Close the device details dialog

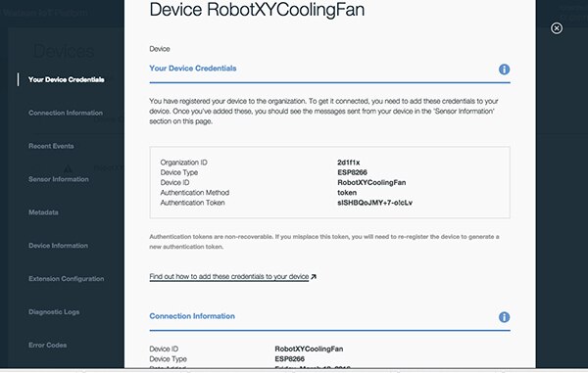(556, 28)
